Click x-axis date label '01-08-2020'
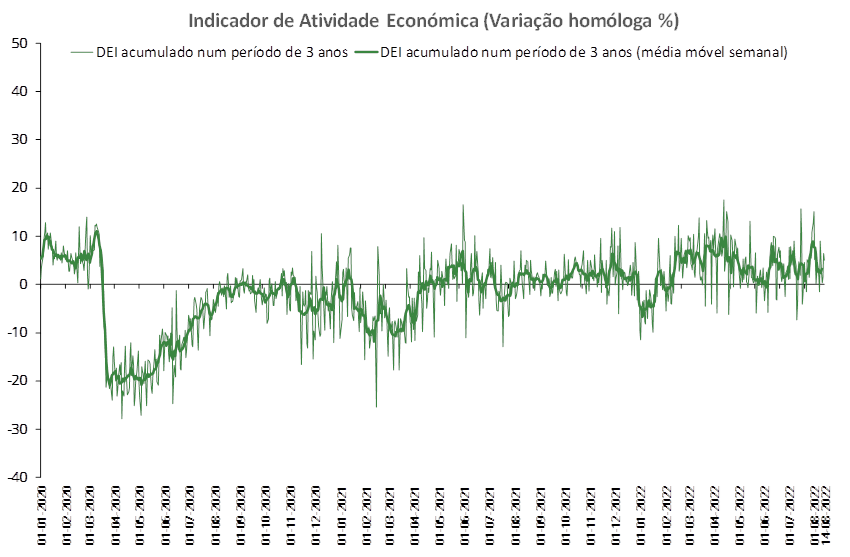 point(215,515)
